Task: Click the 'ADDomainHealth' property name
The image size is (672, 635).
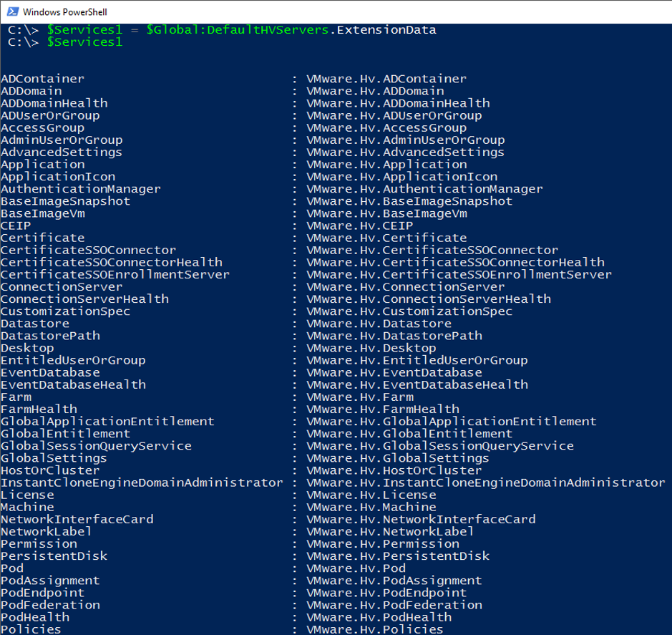Action: point(54,103)
